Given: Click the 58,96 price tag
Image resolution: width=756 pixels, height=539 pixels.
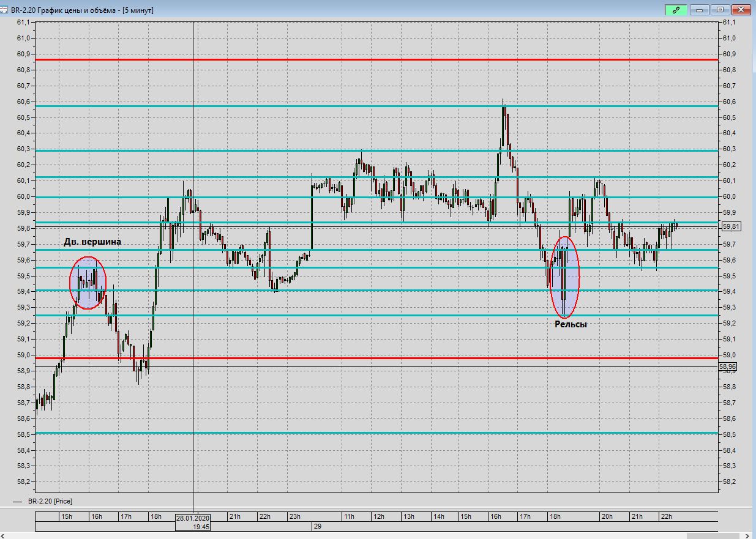Looking at the screenshot, I should point(729,366).
